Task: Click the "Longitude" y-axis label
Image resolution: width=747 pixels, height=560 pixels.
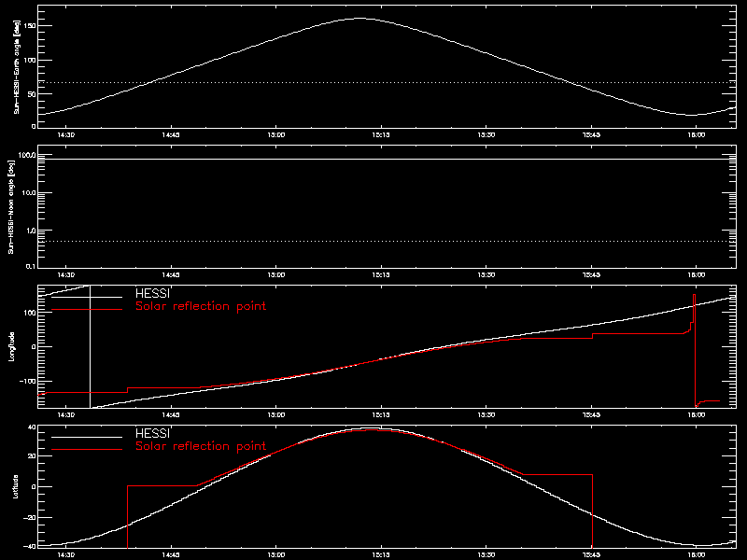Action: tap(11, 346)
